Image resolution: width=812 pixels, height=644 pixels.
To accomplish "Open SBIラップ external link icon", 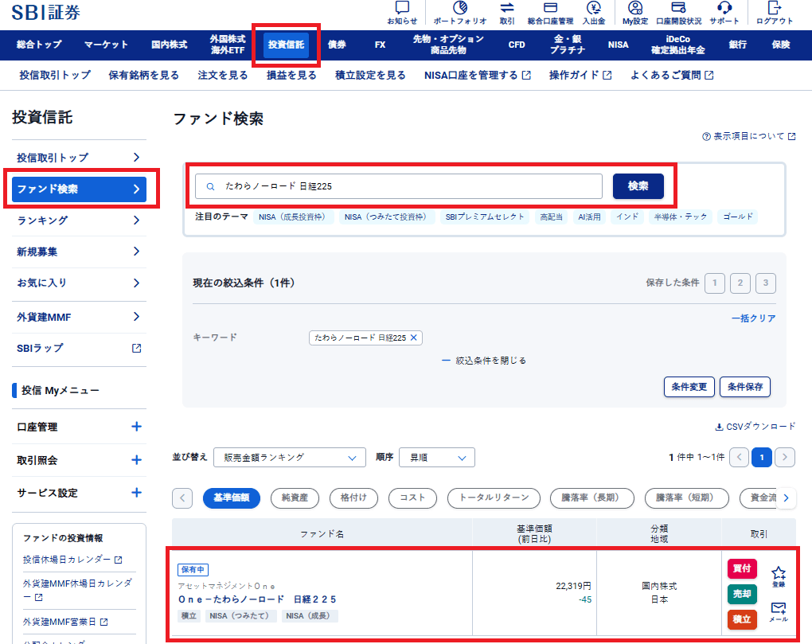I will 136,349.
